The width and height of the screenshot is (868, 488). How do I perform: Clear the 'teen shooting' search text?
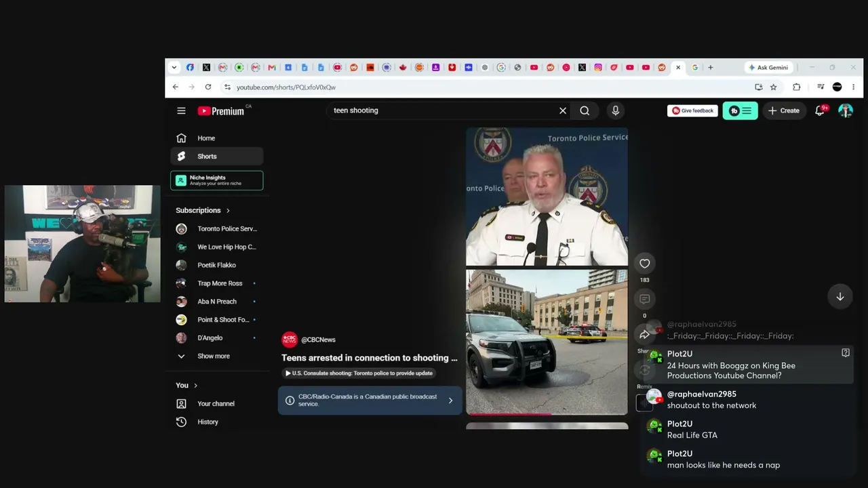[x=563, y=110]
